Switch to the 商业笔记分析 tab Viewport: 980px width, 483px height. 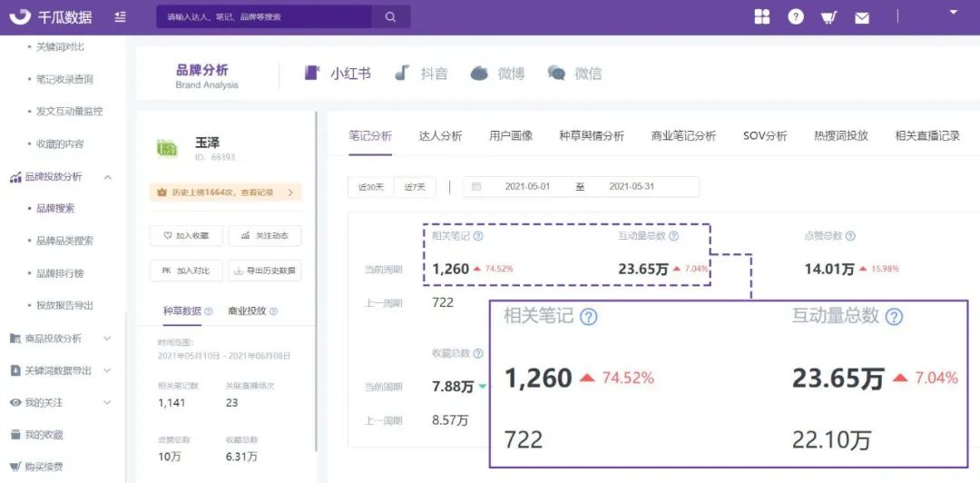click(683, 136)
